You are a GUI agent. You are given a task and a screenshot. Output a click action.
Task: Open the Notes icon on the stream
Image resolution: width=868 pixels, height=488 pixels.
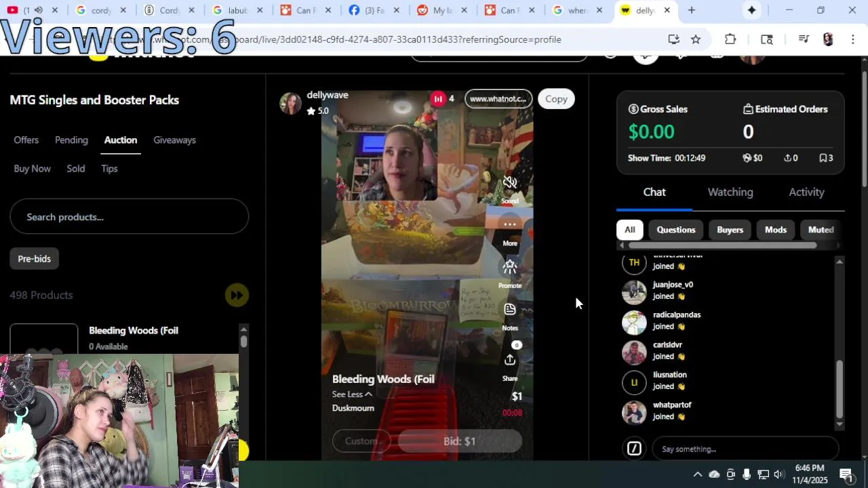(x=510, y=310)
